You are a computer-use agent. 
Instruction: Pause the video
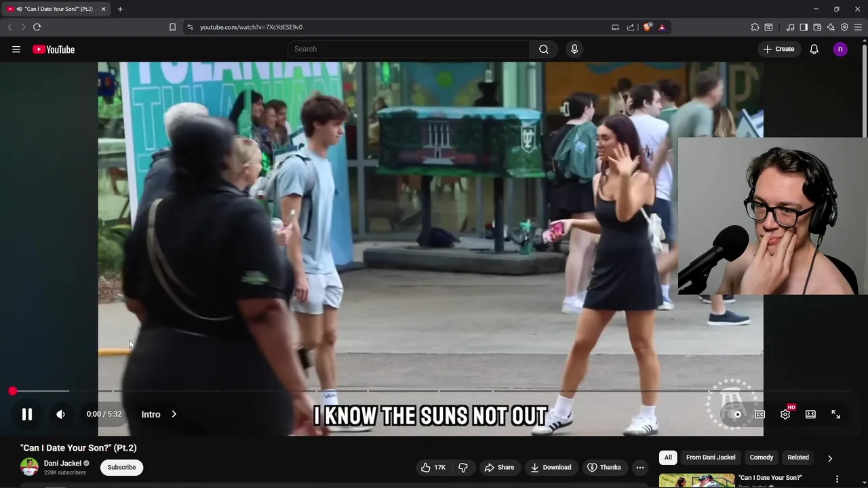(27, 414)
